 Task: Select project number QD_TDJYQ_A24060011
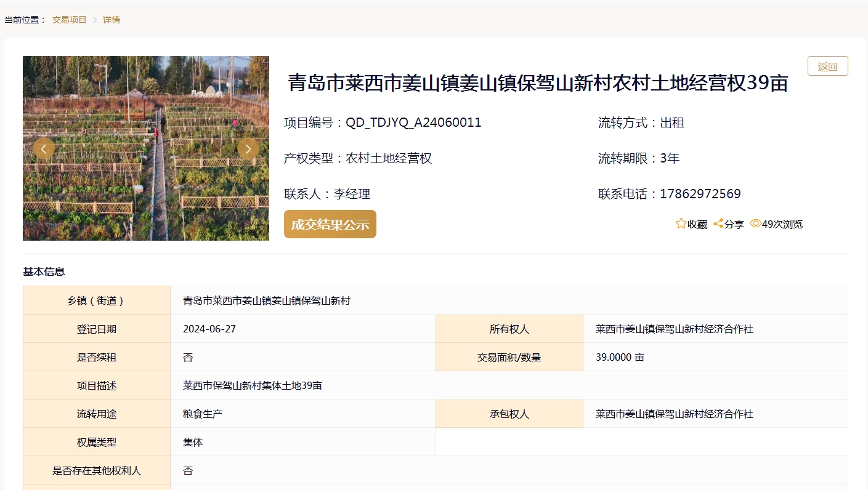pyautogui.click(x=413, y=122)
